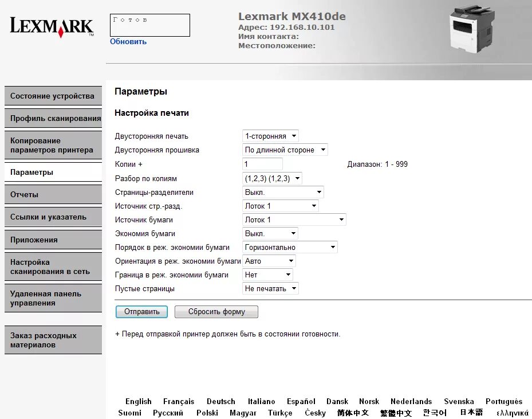Viewport: 532px width, 419px height.
Task: Open Приложения menu item
Action: click(53, 240)
